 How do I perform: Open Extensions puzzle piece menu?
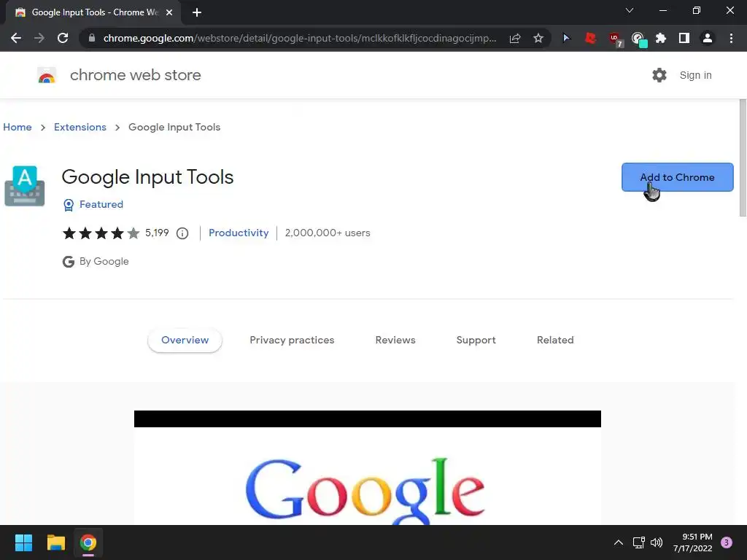661,38
